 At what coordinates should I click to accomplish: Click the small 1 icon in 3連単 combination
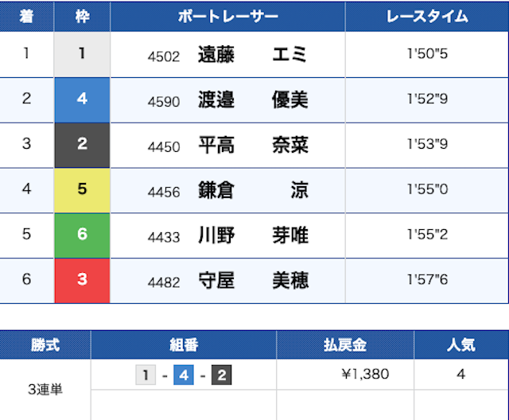pos(146,374)
